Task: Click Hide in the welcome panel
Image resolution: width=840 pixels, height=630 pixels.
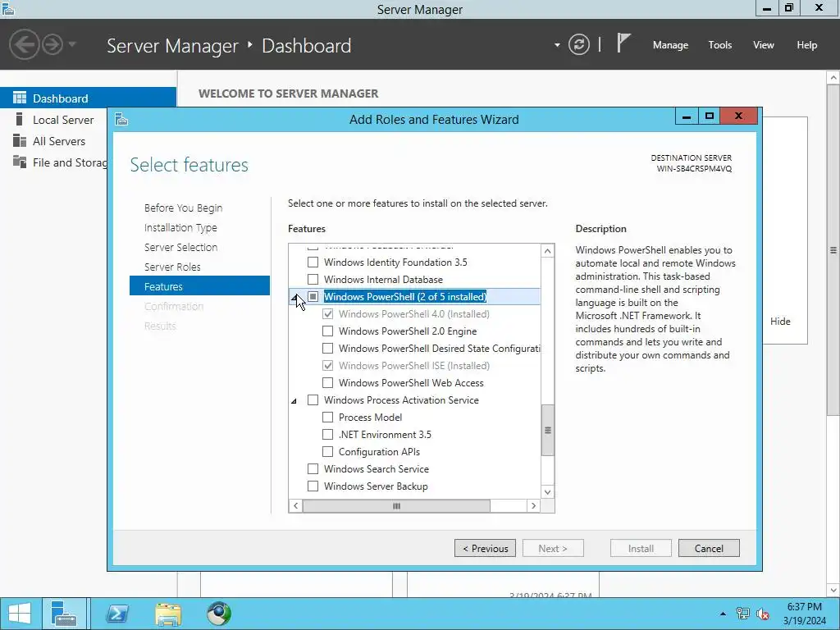Action: (780, 321)
